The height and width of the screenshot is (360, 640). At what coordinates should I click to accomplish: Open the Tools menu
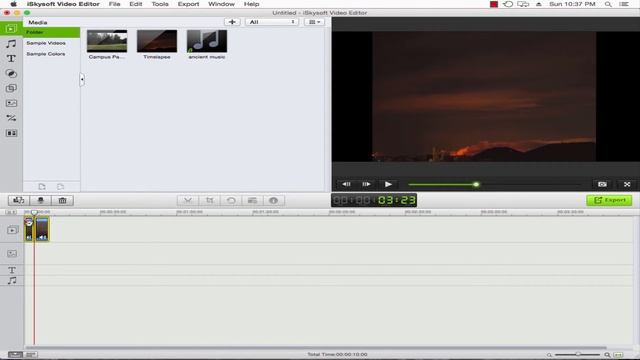point(160,4)
